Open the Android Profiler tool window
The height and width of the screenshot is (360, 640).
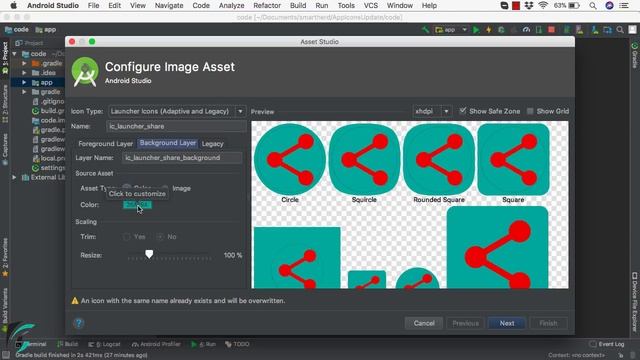point(156,344)
